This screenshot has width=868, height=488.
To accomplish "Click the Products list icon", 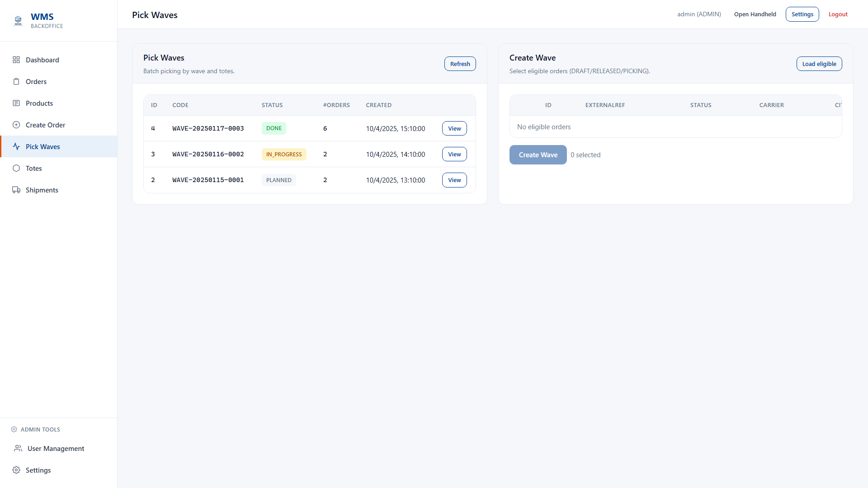I will pos(16,103).
